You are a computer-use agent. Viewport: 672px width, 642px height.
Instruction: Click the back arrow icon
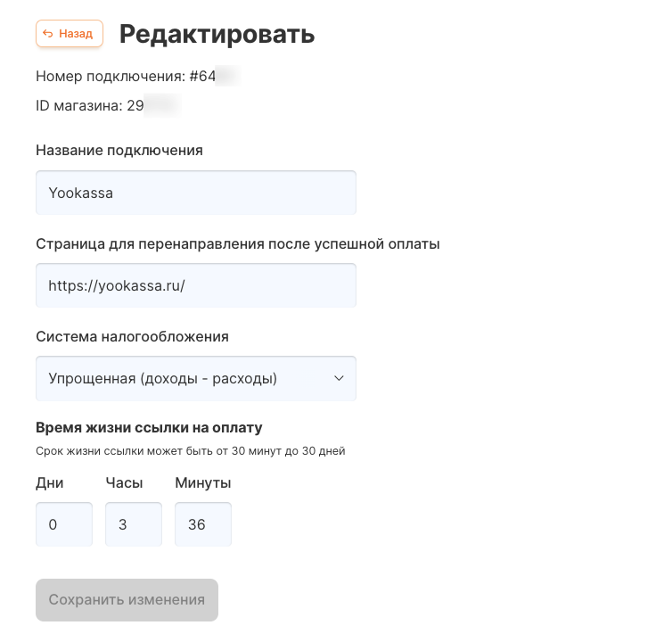[48, 34]
